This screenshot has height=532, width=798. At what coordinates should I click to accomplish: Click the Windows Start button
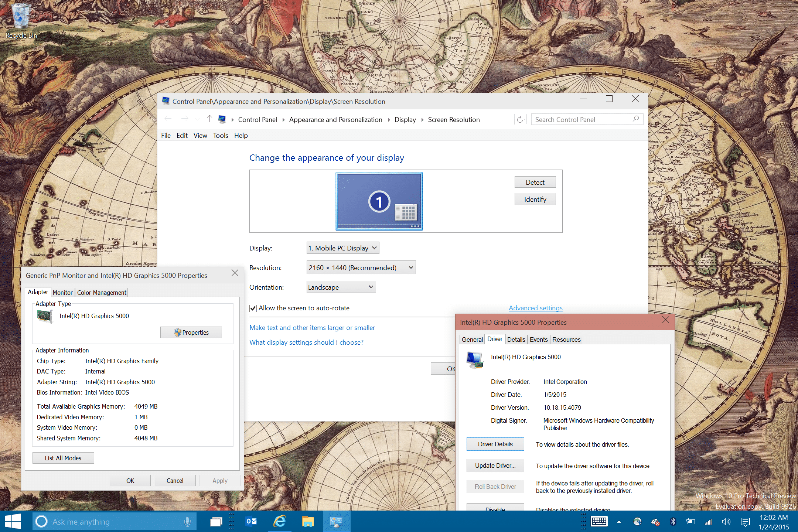[x=13, y=521]
